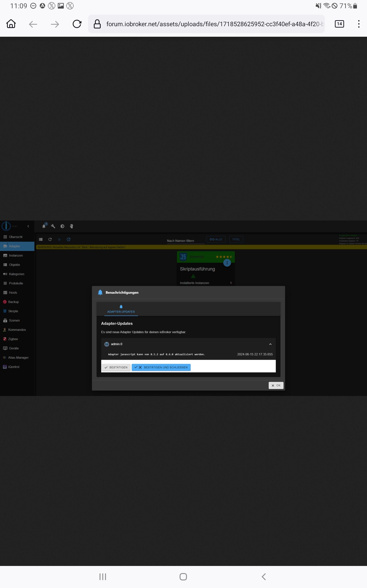This screenshot has height=588, width=367.
Task: Click the BESTÄTIGEN button
Action: (116, 367)
